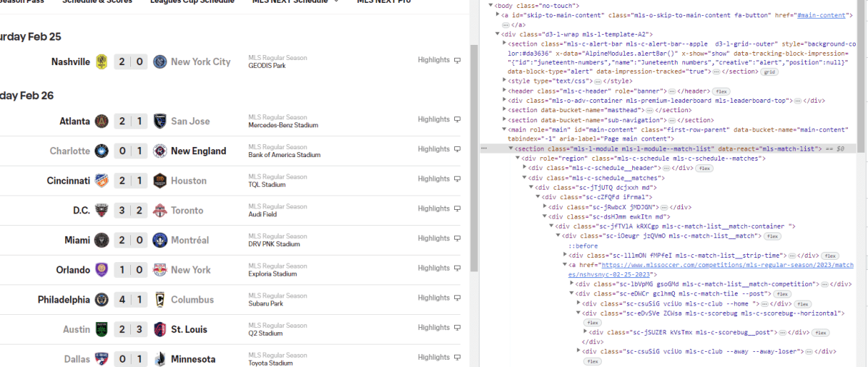This screenshot has width=868, height=367.
Task: Click flex badge next to mls-c-schedule__header
Action: coord(705,168)
